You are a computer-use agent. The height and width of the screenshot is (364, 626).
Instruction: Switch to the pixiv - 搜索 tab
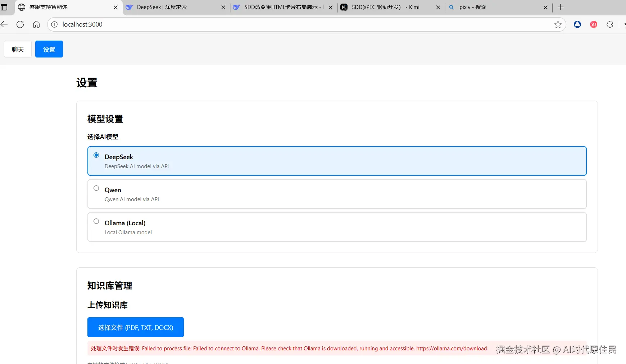[498, 7]
